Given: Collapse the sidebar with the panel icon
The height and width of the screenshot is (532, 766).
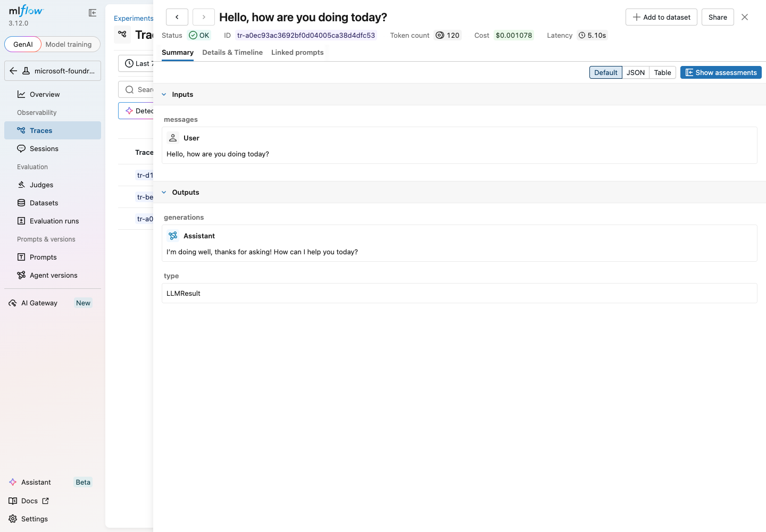Looking at the screenshot, I should point(93,13).
